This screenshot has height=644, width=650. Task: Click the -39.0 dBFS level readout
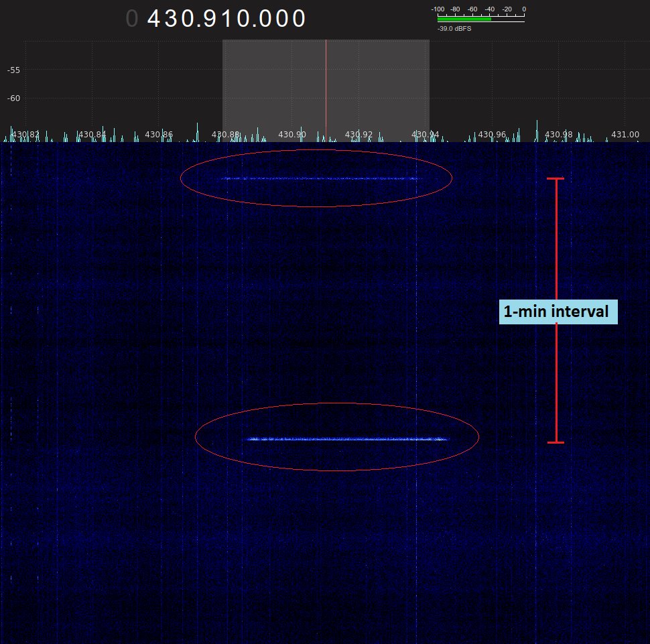click(x=454, y=29)
